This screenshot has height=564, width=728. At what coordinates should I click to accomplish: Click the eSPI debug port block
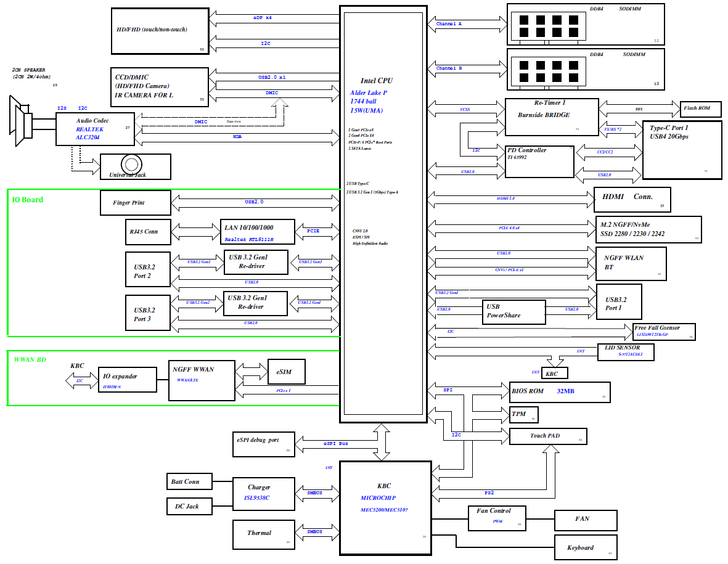264,444
